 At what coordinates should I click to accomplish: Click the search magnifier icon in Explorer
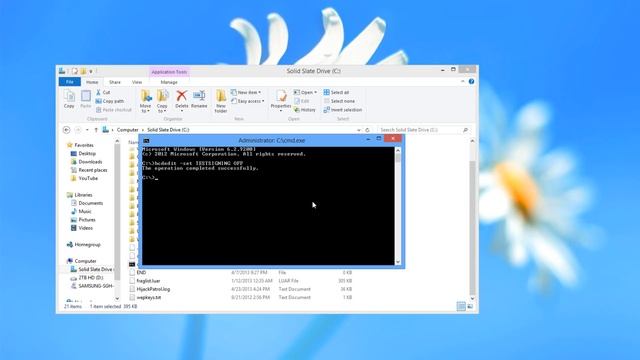(x=465, y=130)
